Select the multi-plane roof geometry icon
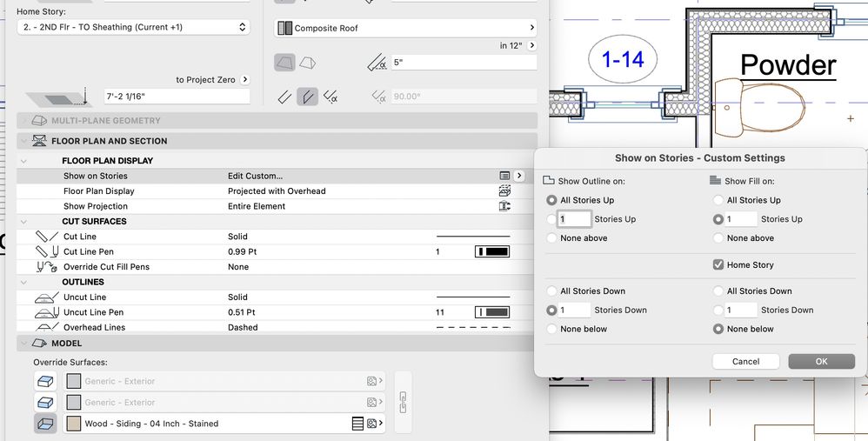 [307, 63]
